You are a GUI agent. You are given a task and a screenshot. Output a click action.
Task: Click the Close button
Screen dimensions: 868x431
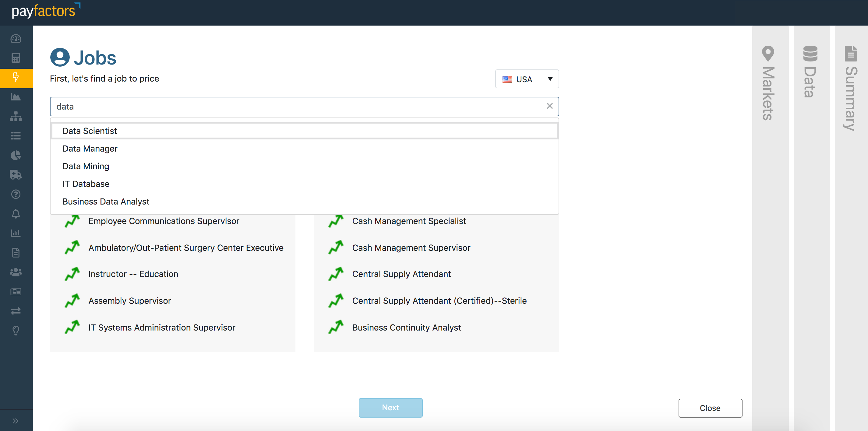pyautogui.click(x=710, y=408)
